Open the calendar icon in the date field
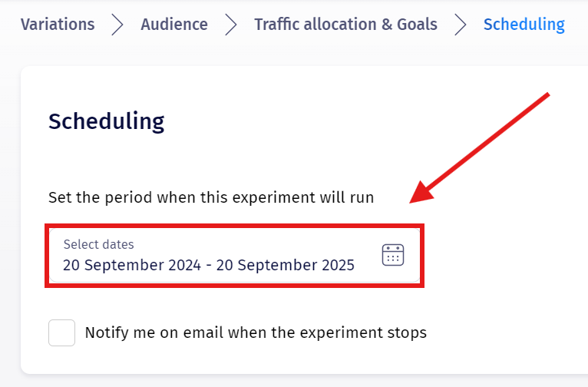The height and width of the screenshot is (387, 588). pos(393,255)
